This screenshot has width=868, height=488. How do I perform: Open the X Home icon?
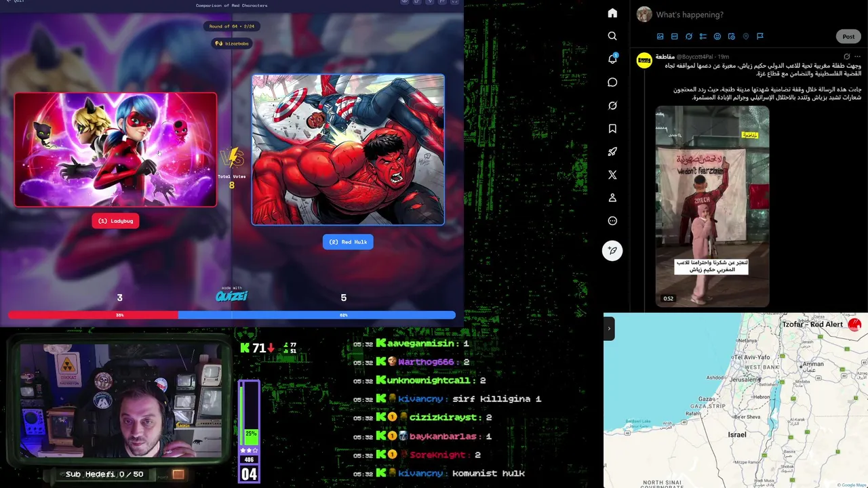[x=612, y=13]
